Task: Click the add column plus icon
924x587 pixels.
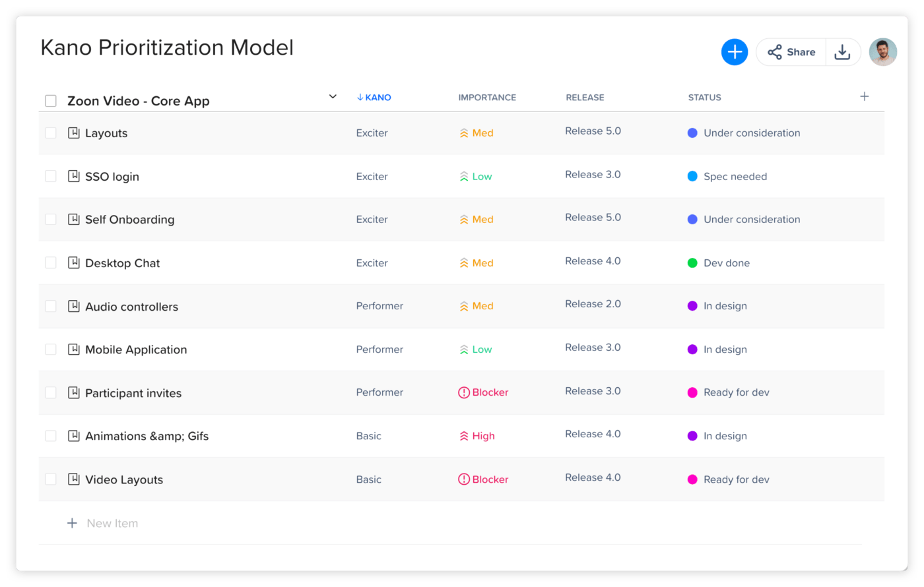Action: click(864, 97)
